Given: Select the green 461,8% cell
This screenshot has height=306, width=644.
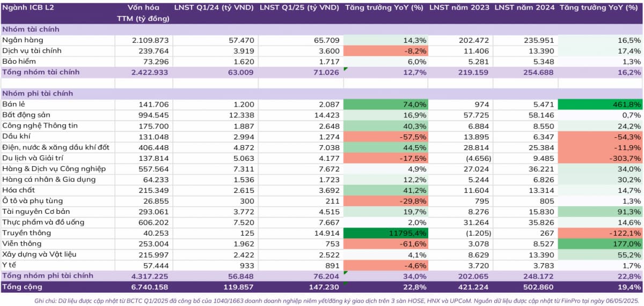Looking at the screenshot, I should coord(600,105).
